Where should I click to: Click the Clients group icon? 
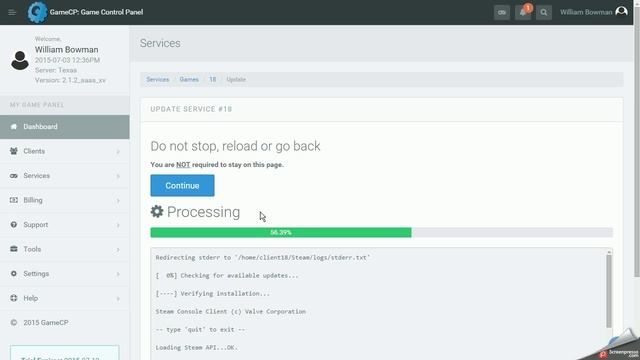point(13,151)
